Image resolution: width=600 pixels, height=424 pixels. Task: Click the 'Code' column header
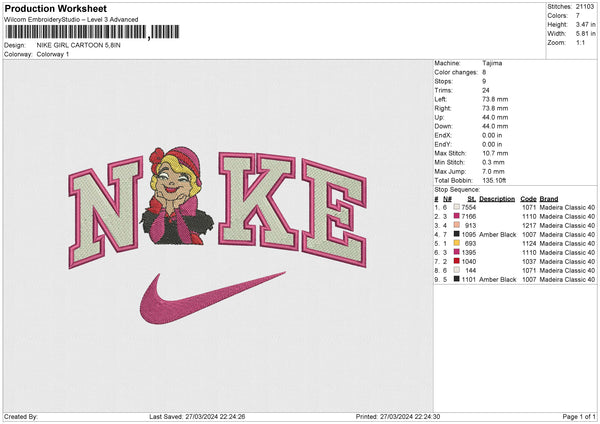point(528,199)
